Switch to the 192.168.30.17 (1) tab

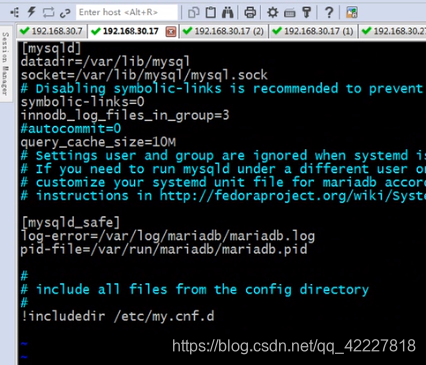(313, 31)
